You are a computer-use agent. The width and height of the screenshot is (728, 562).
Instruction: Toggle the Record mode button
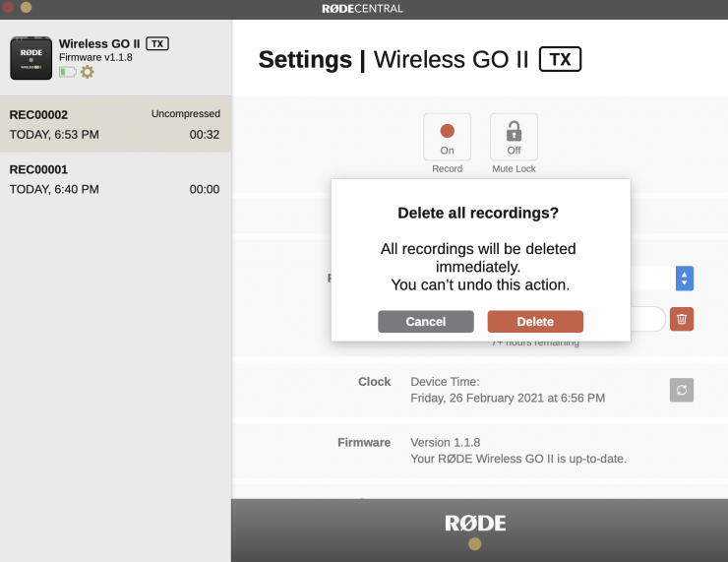point(447,138)
